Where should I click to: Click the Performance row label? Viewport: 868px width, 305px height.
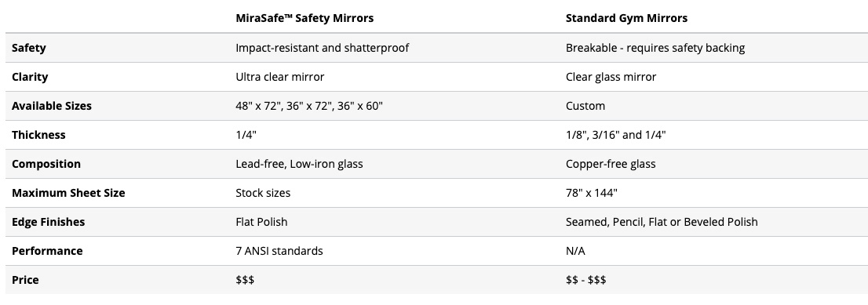point(47,251)
